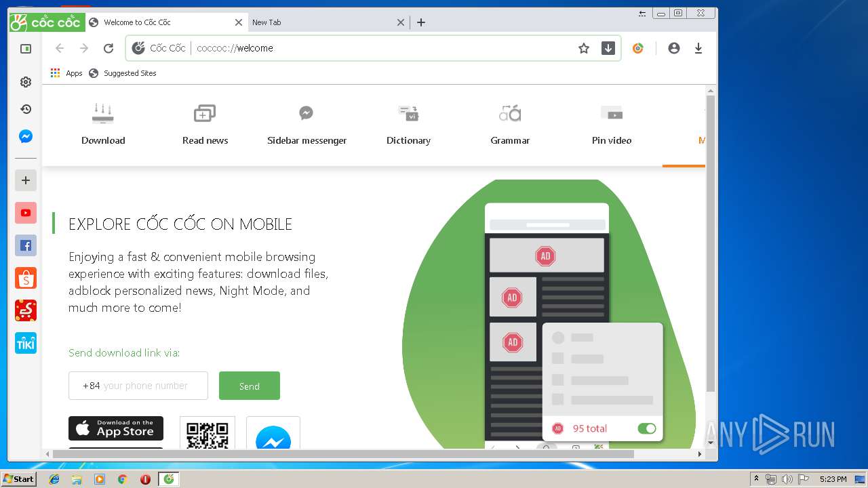Open the downloads arrow in toolbar
Screen dimensions: 868x488
[x=698, y=48]
